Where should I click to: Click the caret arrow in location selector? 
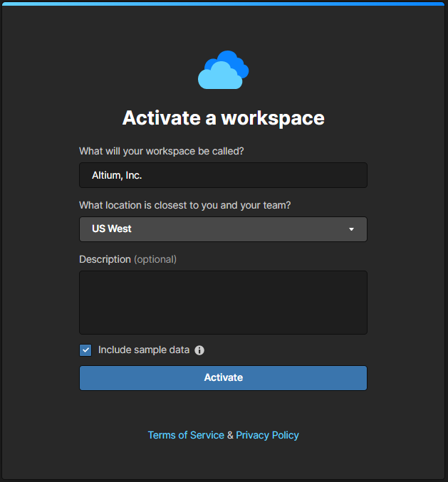pos(351,229)
